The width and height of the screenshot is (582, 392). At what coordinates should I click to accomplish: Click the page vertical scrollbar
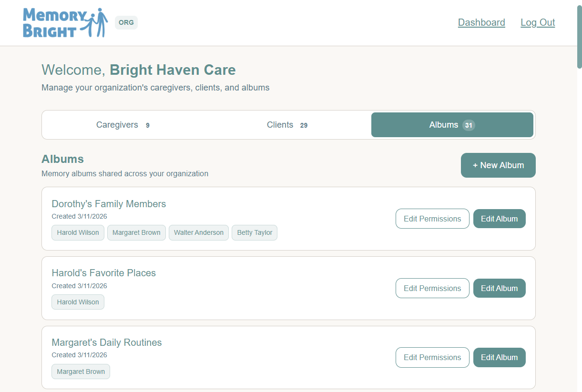[x=579, y=37]
